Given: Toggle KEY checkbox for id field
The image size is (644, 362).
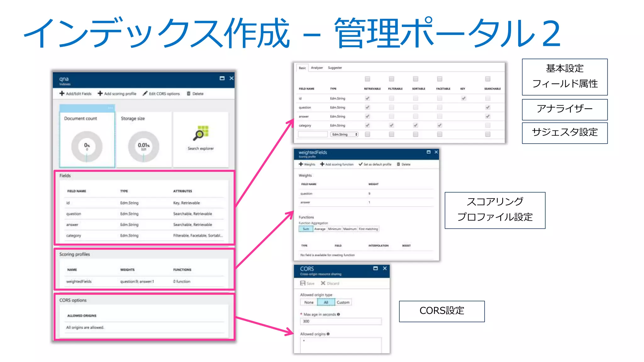Looking at the screenshot, I should [464, 98].
